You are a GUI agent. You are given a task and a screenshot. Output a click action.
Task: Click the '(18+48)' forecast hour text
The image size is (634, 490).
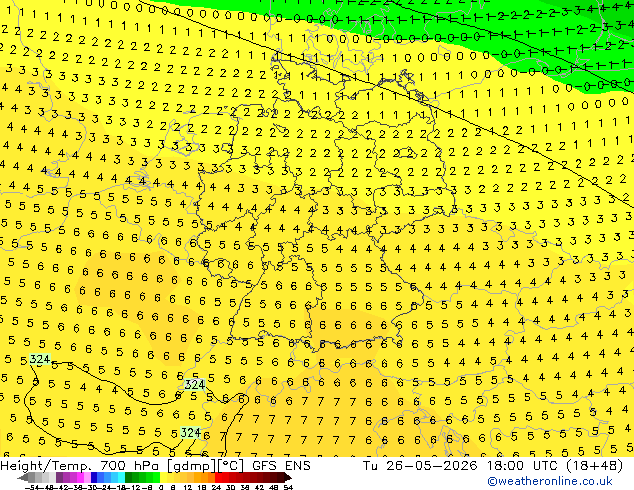(x=593, y=466)
